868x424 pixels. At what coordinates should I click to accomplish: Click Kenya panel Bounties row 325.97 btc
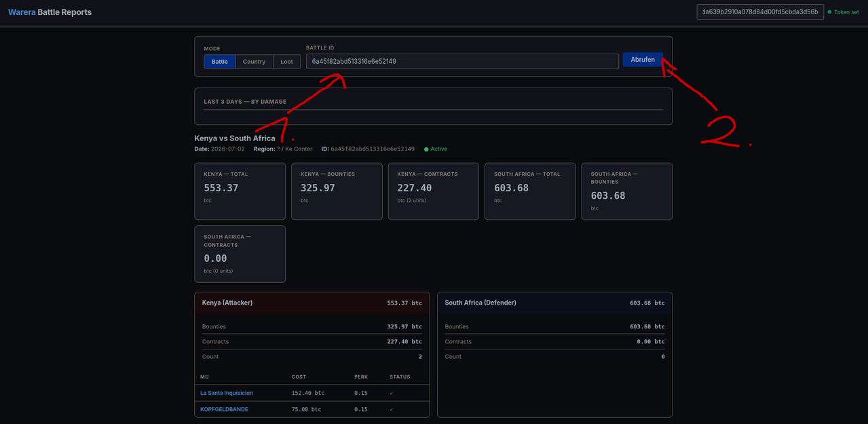point(312,326)
